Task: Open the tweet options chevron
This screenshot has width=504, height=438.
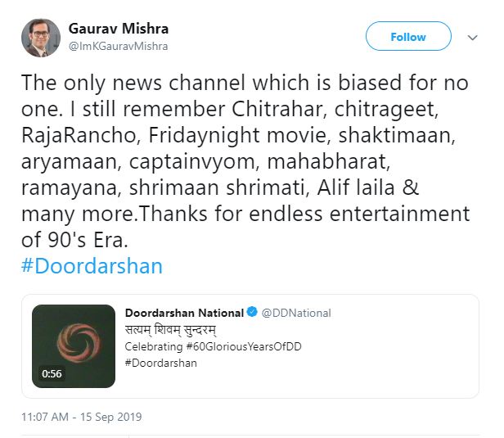Action: (x=472, y=38)
